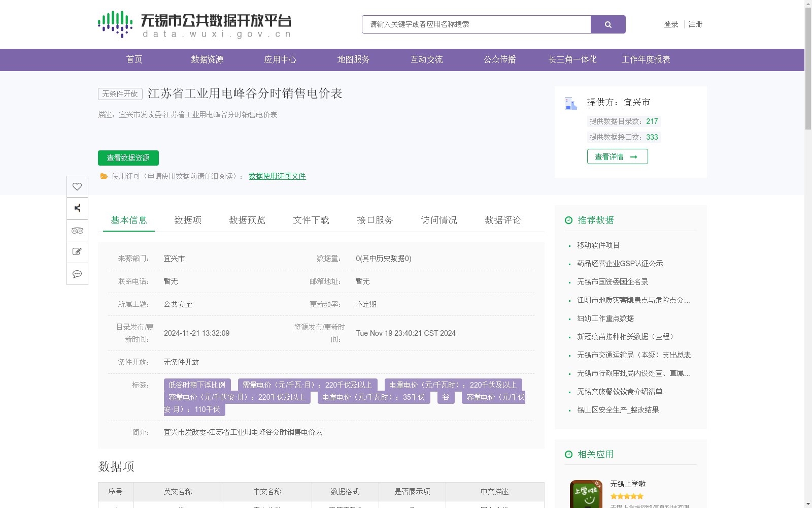Click the clock icon beside 推荐数据

tap(568, 220)
